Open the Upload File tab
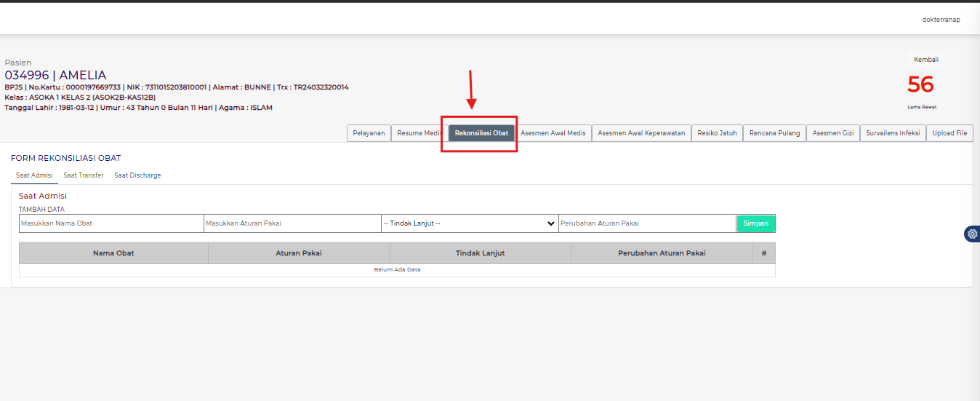The image size is (980, 401). 949,133
